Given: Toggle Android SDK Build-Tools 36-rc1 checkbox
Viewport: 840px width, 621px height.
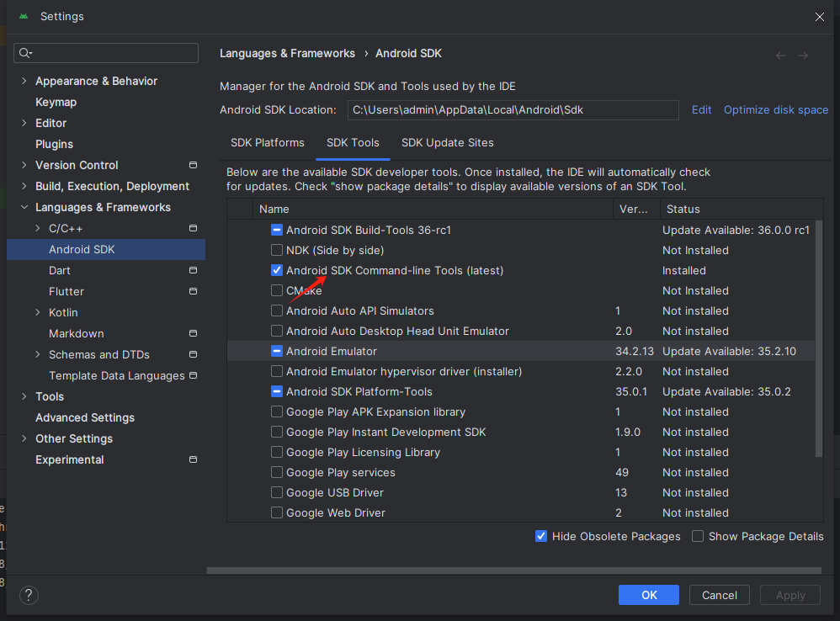Looking at the screenshot, I should point(276,231).
